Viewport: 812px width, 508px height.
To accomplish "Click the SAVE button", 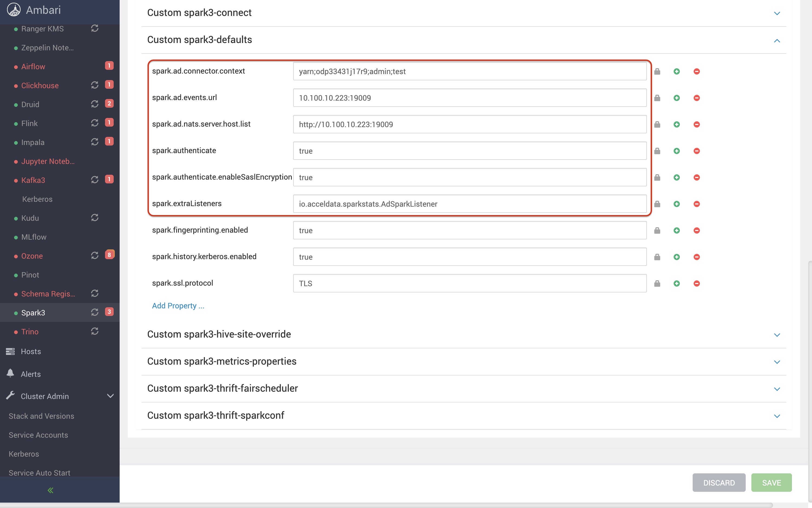I will [771, 483].
